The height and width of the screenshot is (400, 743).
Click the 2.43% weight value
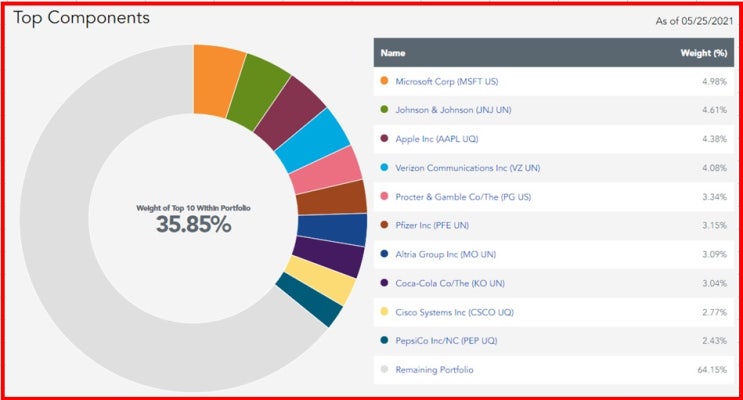[714, 341]
